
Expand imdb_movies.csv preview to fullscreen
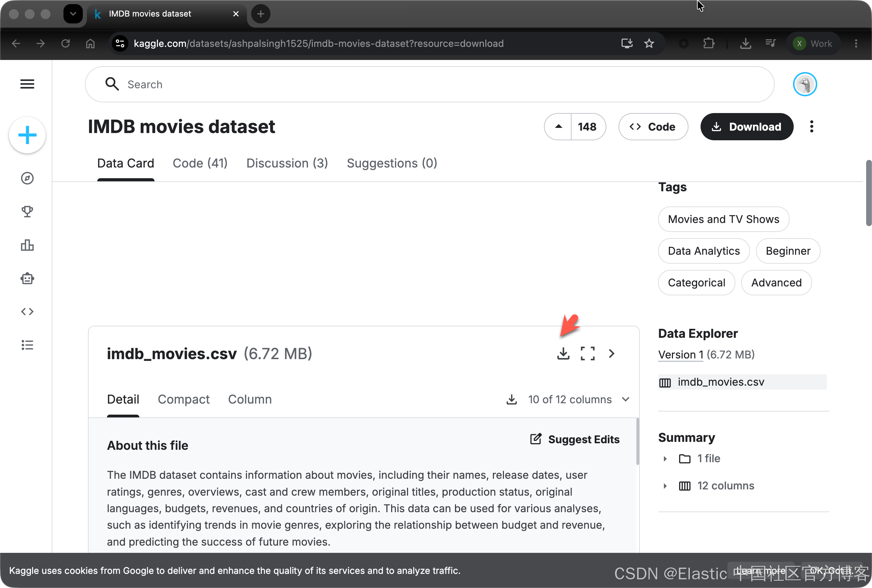coord(587,353)
